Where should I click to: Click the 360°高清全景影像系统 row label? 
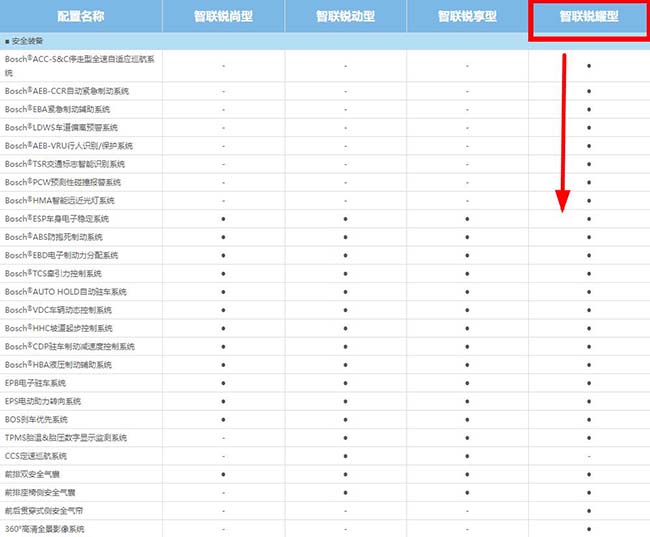44,529
